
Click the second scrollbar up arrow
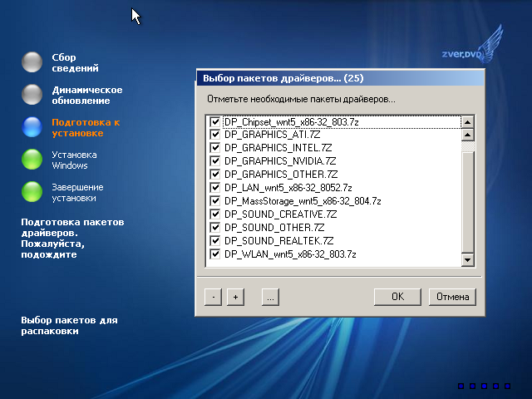(468, 135)
